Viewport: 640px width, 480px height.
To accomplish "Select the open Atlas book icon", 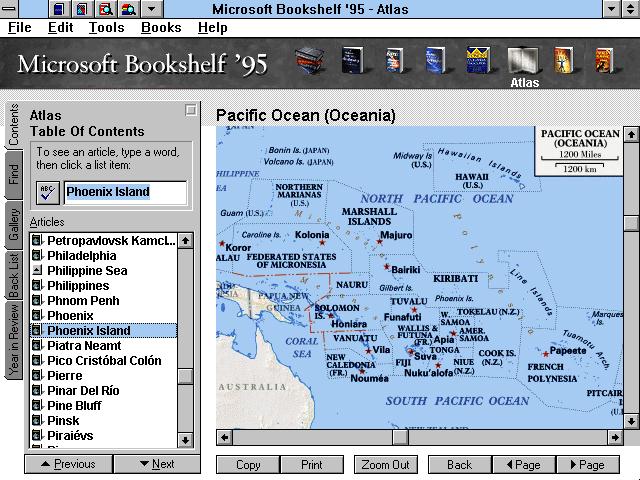I will tap(523, 61).
